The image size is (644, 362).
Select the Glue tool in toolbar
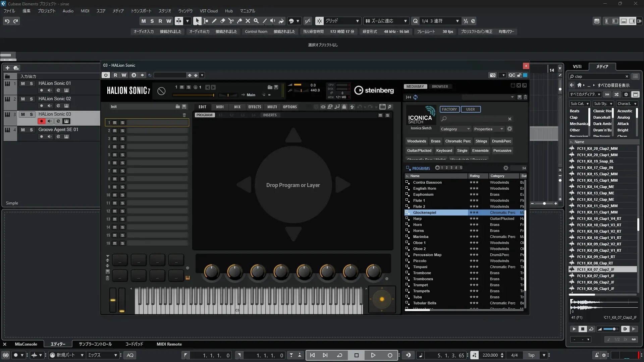(x=239, y=21)
